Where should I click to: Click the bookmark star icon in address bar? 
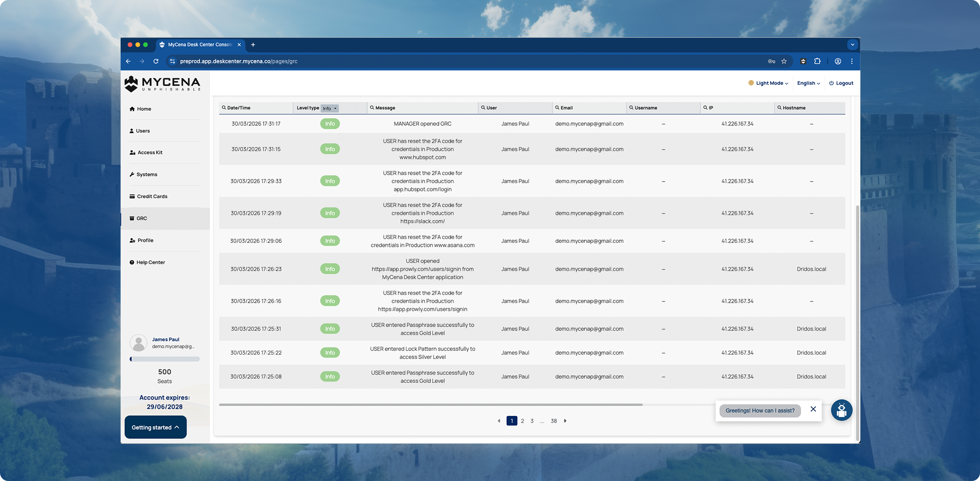coord(784,61)
